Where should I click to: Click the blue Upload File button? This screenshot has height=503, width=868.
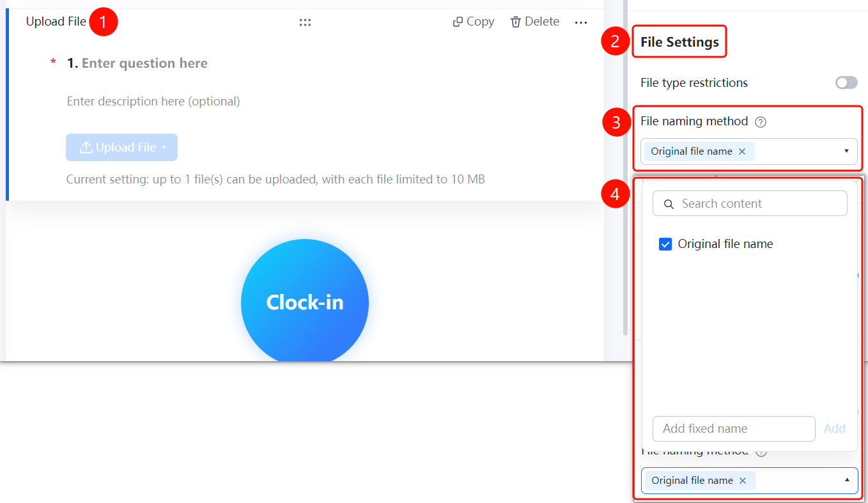click(x=121, y=148)
